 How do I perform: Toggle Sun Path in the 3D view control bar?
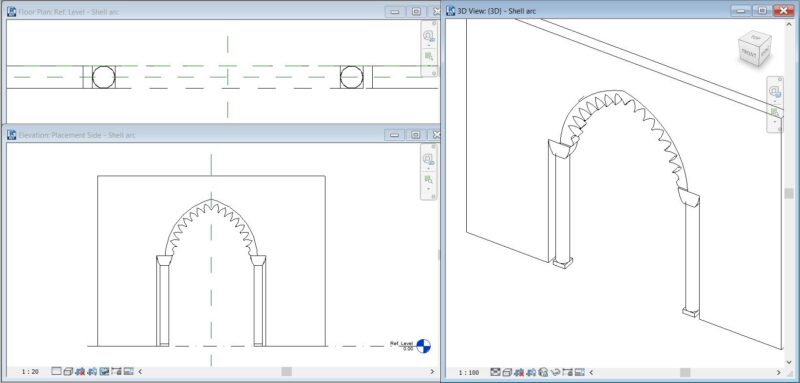click(519, 372)
